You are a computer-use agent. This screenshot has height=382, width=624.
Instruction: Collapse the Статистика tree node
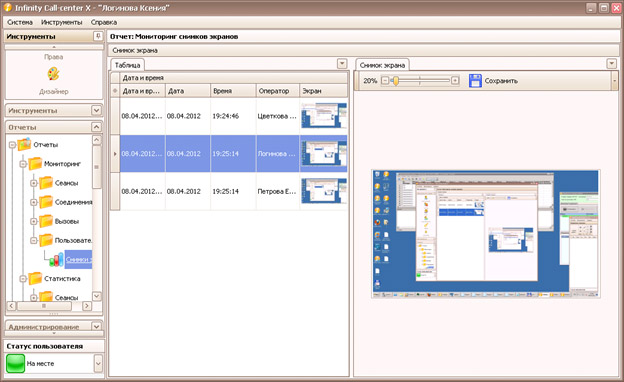point(23,279)
